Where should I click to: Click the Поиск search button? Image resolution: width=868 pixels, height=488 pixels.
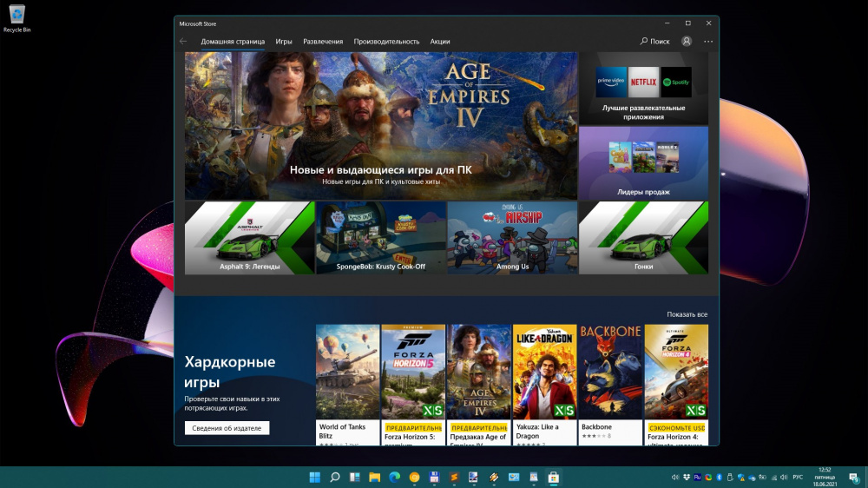[x=654, y=41]
